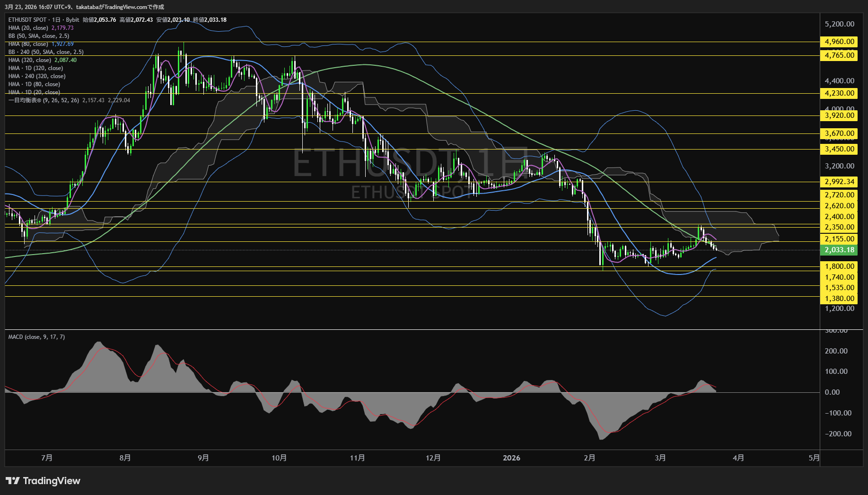The image size is (868, 495).
Task: Click the HMA (320, close) indicator label
Action: point(29,60)
